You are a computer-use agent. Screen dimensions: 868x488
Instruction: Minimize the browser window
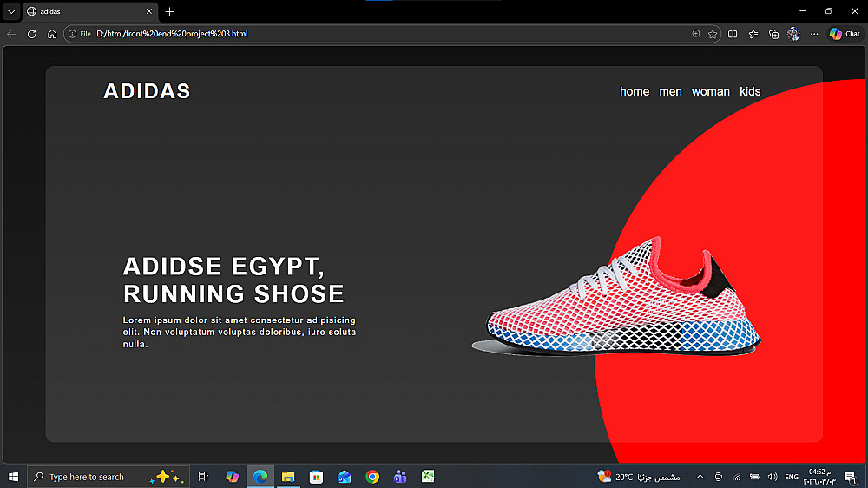[803, 11]
